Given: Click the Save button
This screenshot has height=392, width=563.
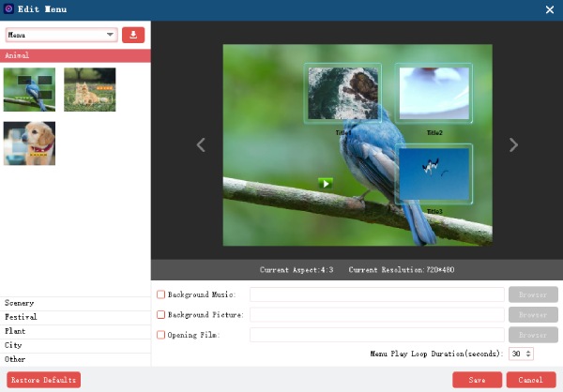Looking at the screenshot, I should click(477, 380).
